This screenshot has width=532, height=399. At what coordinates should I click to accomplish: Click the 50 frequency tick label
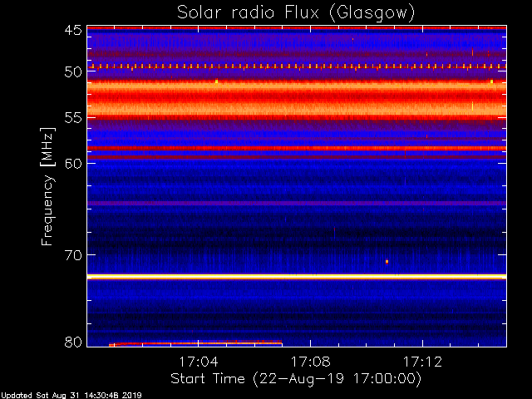click(73, 71)
